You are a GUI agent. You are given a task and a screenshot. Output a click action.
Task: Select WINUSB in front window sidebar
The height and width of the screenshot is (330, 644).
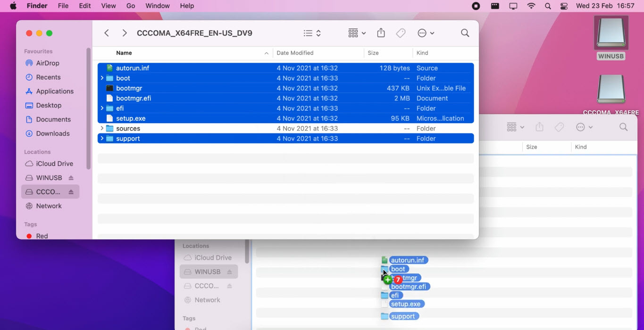(49, 178)
